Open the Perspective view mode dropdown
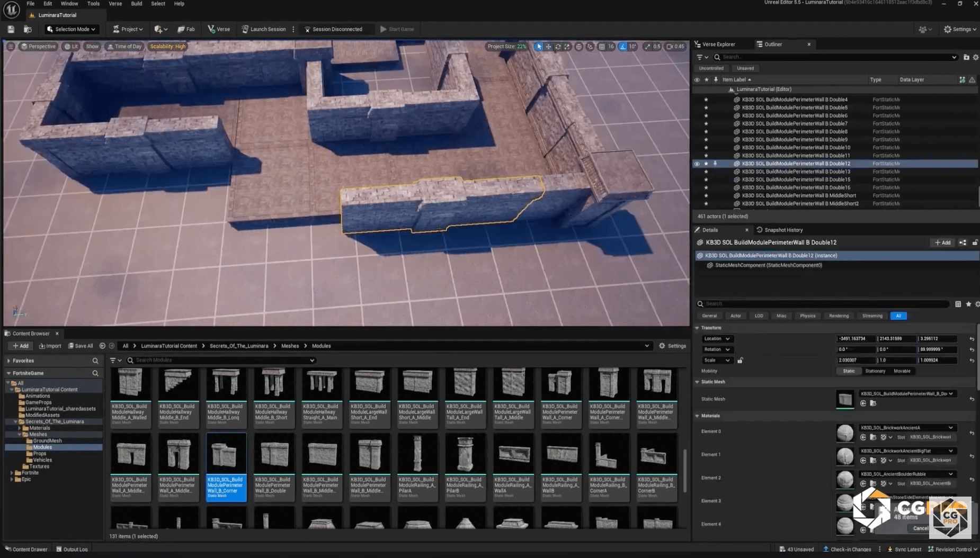 click(x=38, y=47)
